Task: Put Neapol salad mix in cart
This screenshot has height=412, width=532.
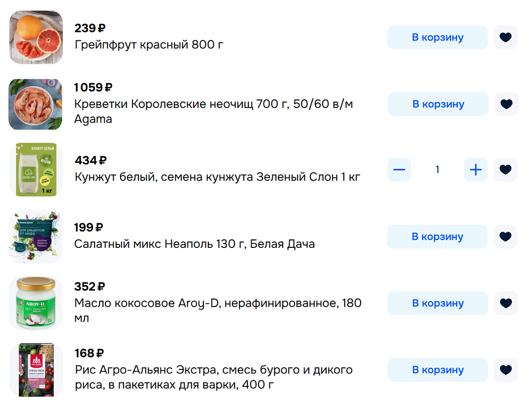Action: point(437,237)
